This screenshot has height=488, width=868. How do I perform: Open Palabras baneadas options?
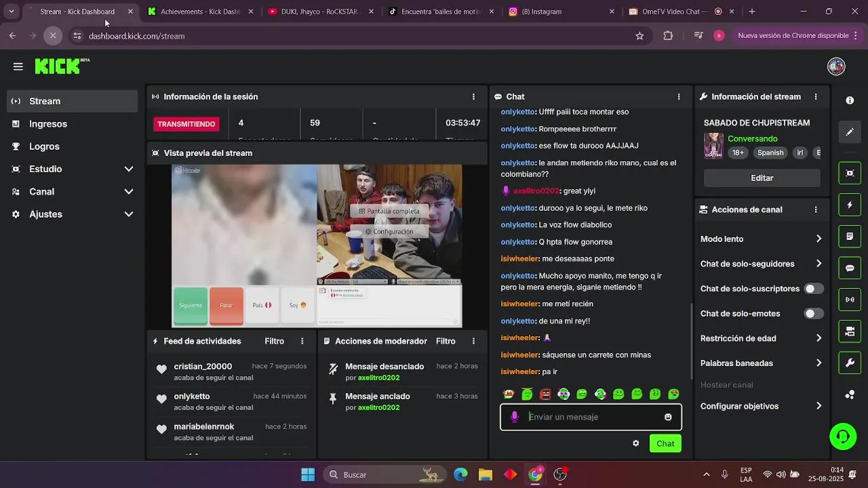point(761,363)
